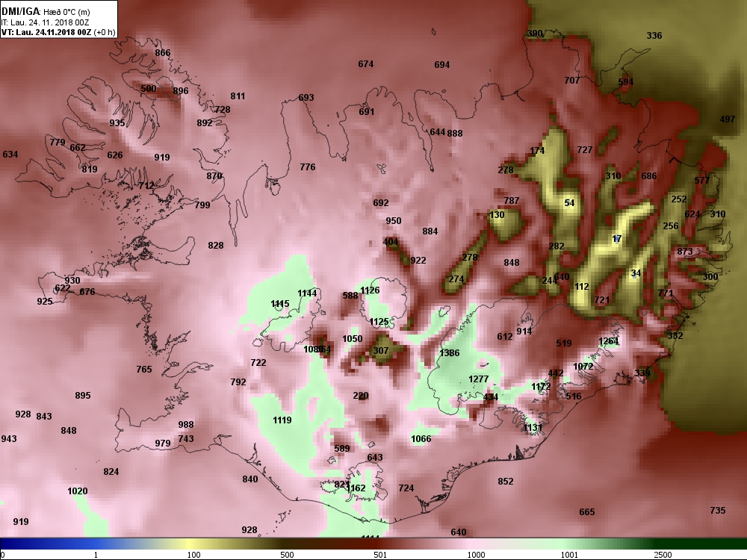
Task: Click the map value 852
Action: (506, 482)
